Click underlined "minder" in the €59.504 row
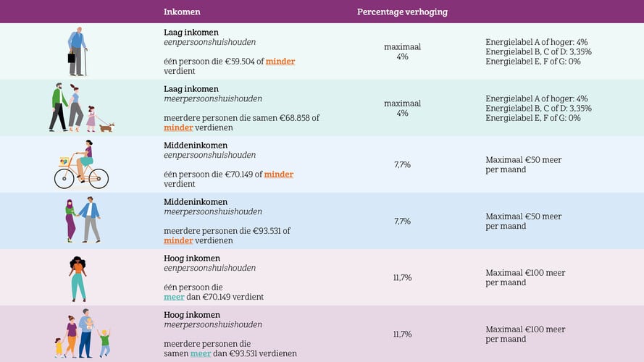This screenshot has width=644, height=362. click(x=280, y=62)
